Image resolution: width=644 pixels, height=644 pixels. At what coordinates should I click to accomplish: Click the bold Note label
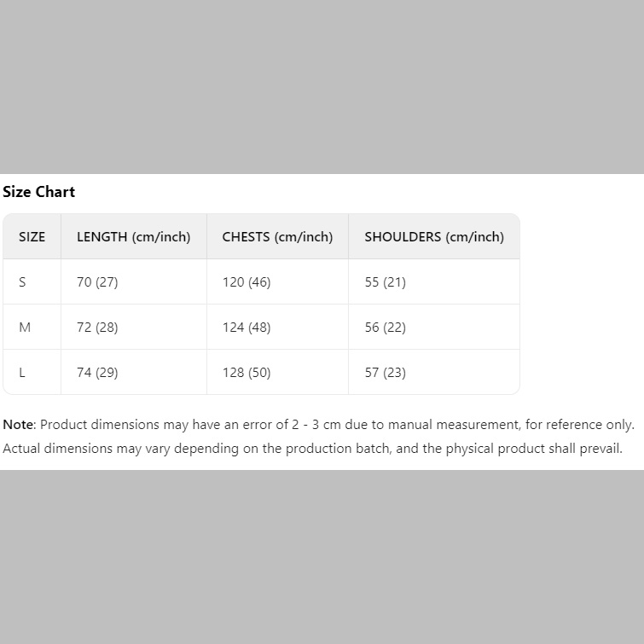[x=18, y=425]
